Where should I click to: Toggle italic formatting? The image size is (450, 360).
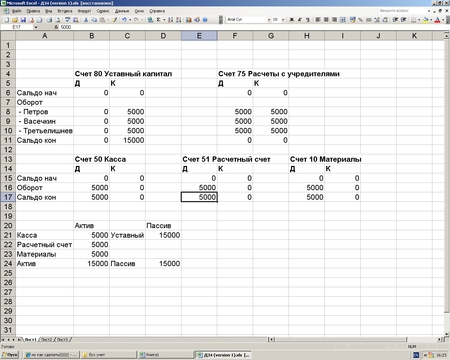[x=300, y=20]
